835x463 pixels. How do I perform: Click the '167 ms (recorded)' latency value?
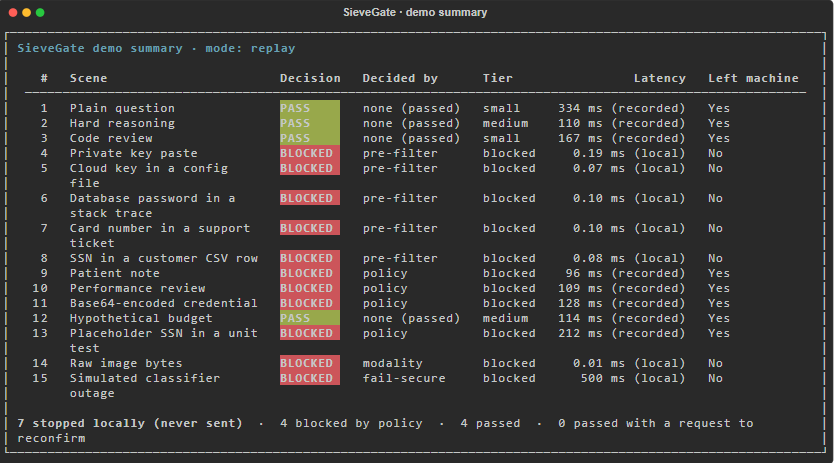621,138
